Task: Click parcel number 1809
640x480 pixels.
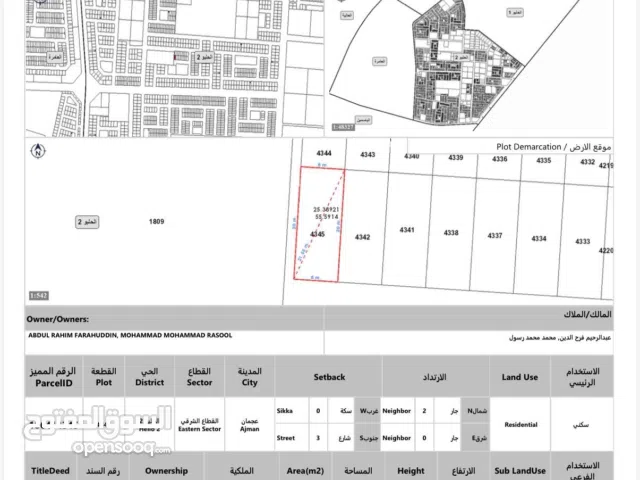Action: [156, 222]
